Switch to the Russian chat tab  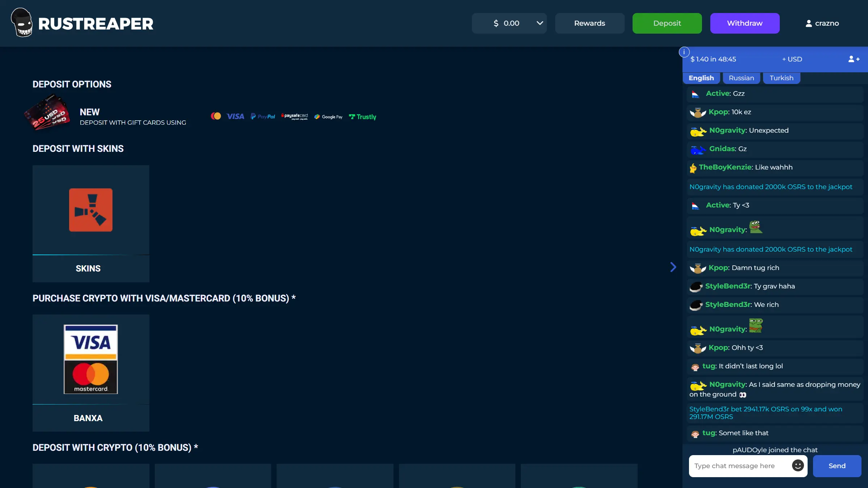point(741,78)
